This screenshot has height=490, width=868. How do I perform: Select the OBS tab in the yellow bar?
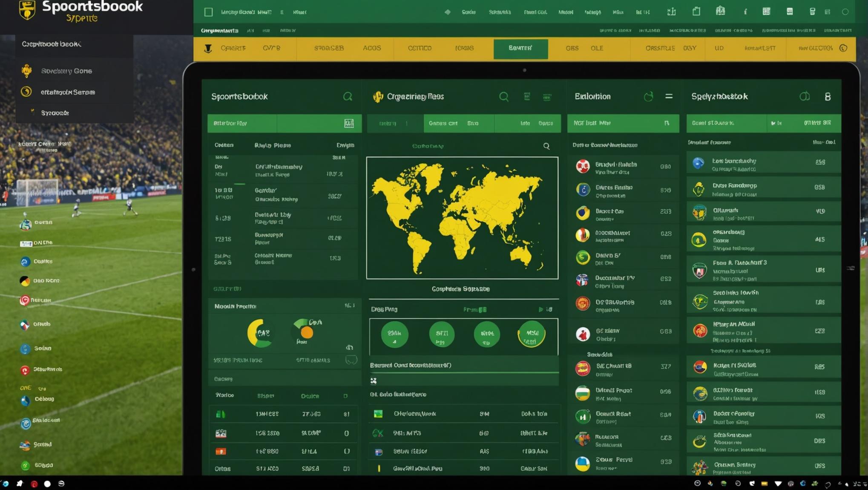point(572,48)
